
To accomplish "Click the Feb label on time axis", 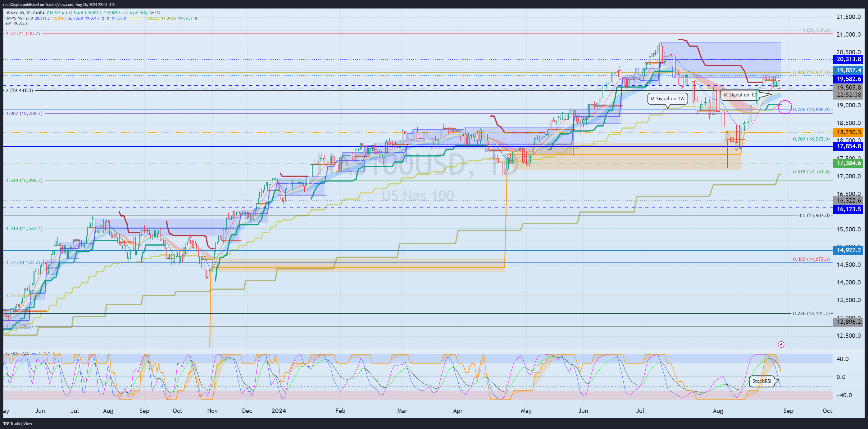I will pyautogui.click(x=340, y=411).
